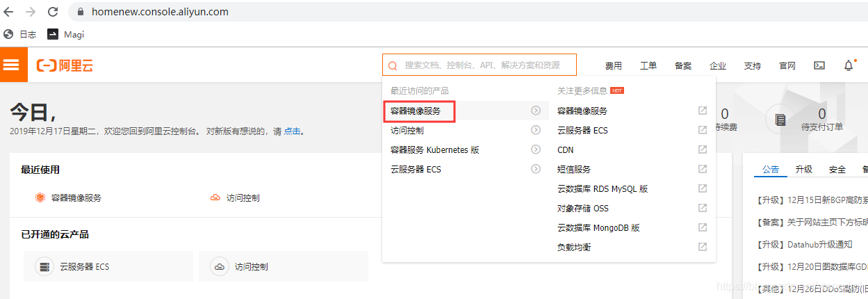Click external-link icon beside right-column 云服务器 ECS
This screenshot has width=868, height=299.
pos(703,130)
